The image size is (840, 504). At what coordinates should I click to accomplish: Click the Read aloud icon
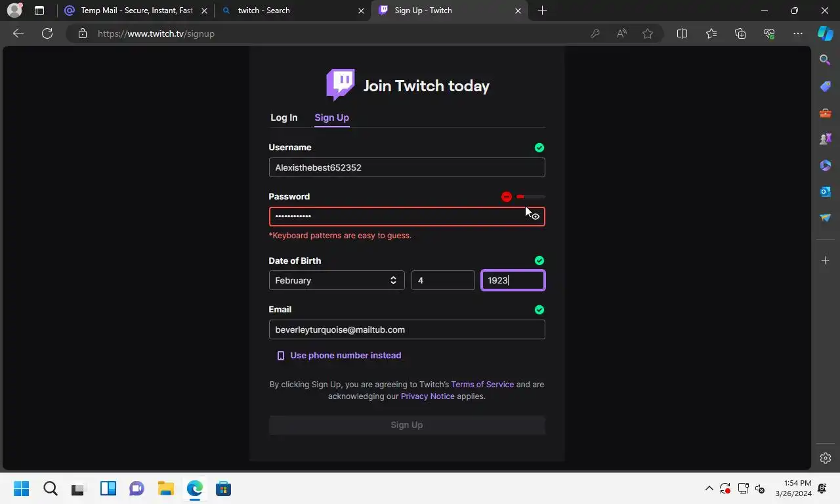621,33
